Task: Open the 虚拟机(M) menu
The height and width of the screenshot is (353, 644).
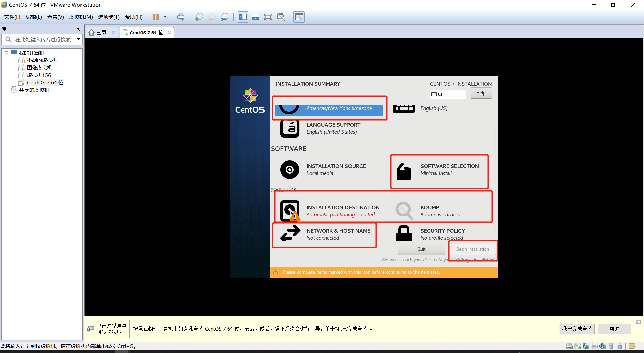Action: pos(81,17)
